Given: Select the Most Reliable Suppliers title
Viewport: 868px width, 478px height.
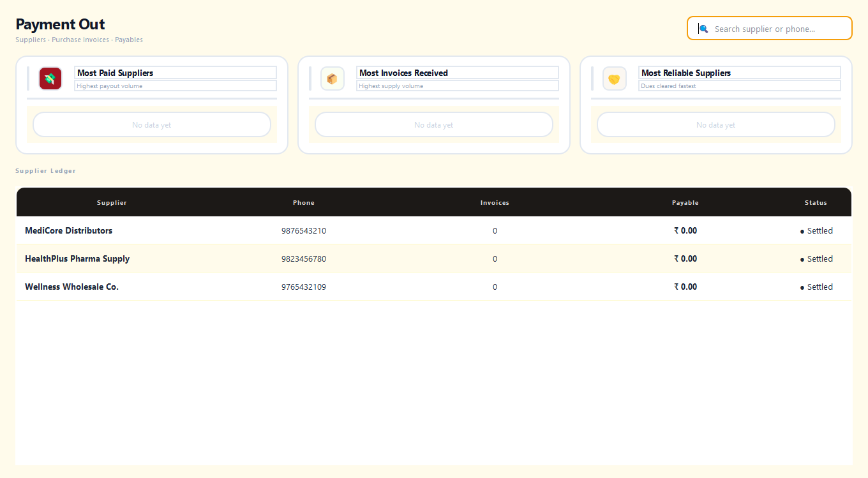Looking at the screenshot, I should 686,73.
